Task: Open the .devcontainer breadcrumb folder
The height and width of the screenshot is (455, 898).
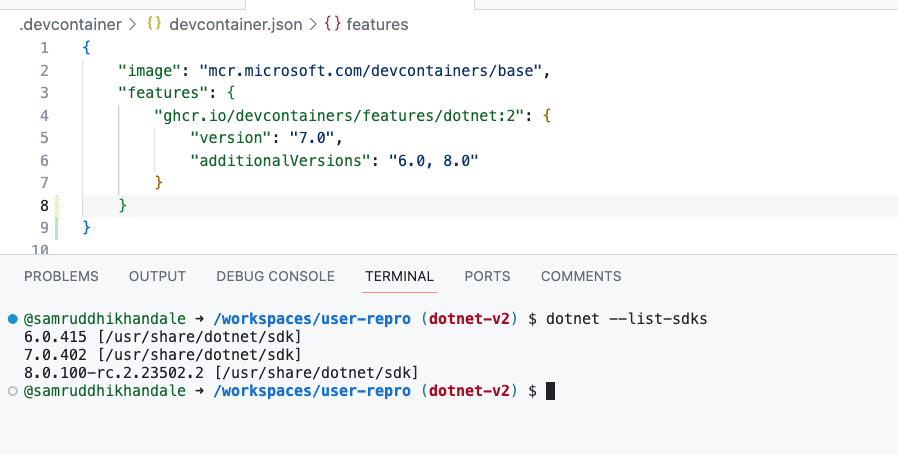Action: [70, 25]
